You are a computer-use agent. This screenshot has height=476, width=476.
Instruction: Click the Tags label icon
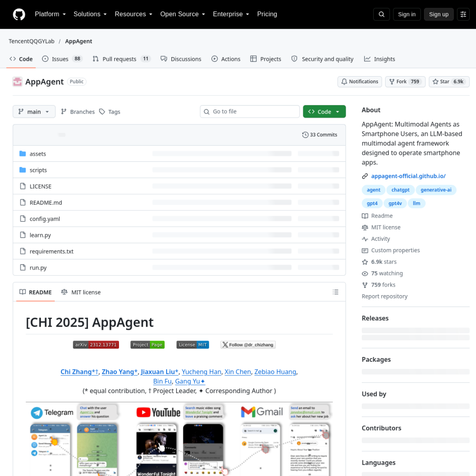pyautogui.click(x=102, y=112)
